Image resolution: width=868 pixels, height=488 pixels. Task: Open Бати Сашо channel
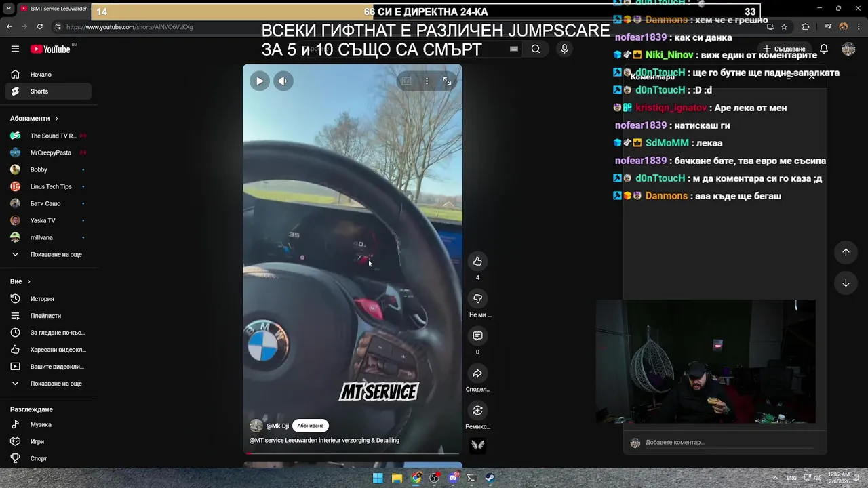(49, 203)
